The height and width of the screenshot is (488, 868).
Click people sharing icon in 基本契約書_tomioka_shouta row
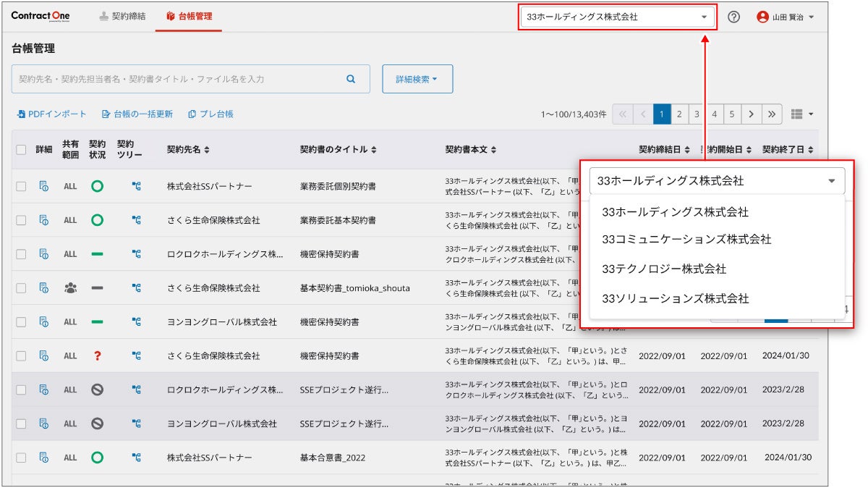coord(70,288)
